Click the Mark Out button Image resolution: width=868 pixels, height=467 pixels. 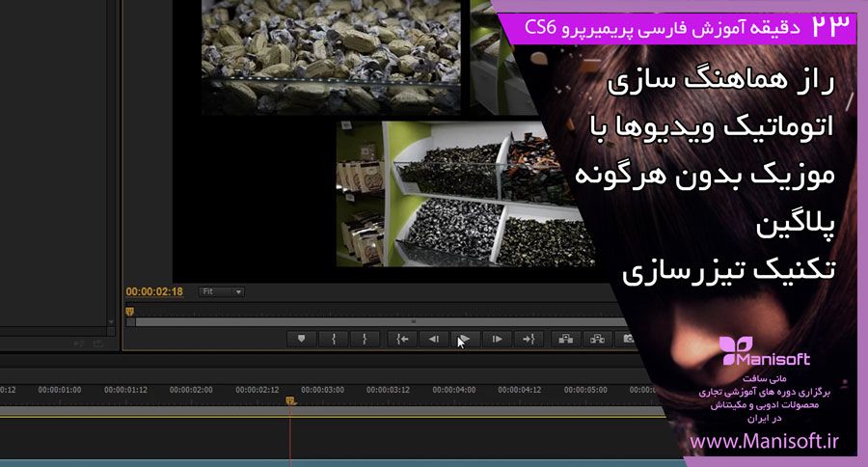pyautogui.click(x=365, y=339)
